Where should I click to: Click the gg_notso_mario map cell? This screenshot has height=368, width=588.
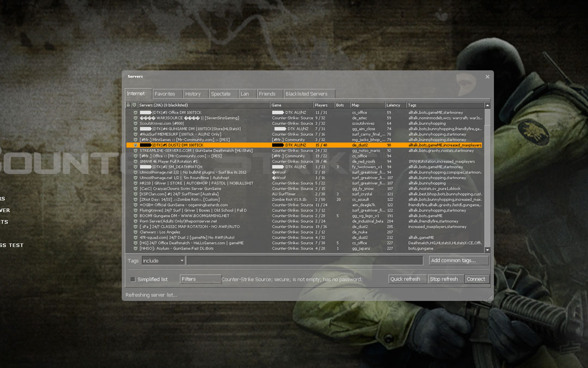(366, 150)
